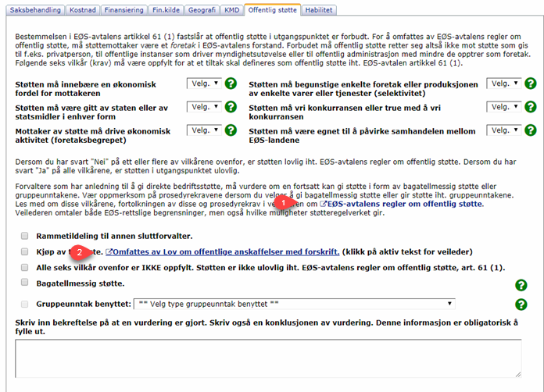The image size is (544, 392).
Task: Click label 'Mottaker av støtte må drive økonomisk aktivitet'
Action: coord(93,136)
